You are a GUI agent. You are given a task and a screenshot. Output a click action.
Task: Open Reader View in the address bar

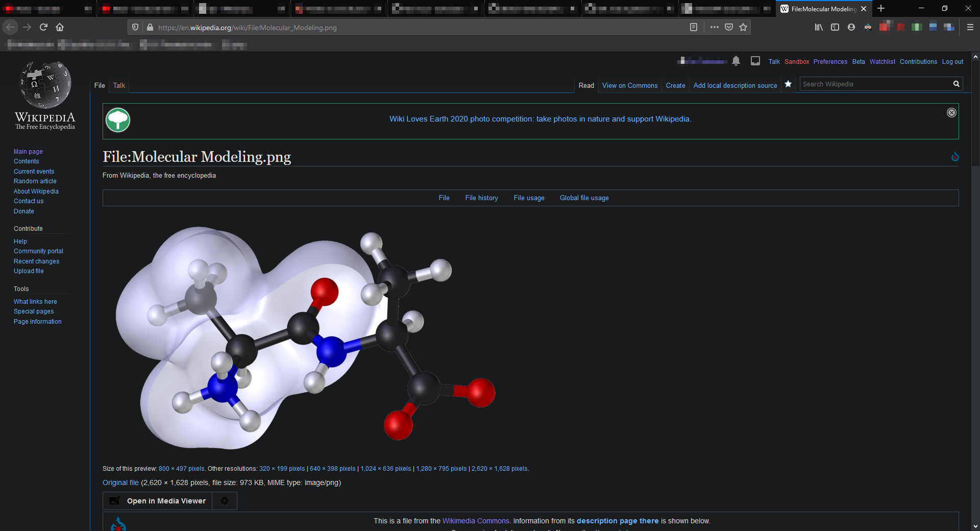(x=694, y=27)
